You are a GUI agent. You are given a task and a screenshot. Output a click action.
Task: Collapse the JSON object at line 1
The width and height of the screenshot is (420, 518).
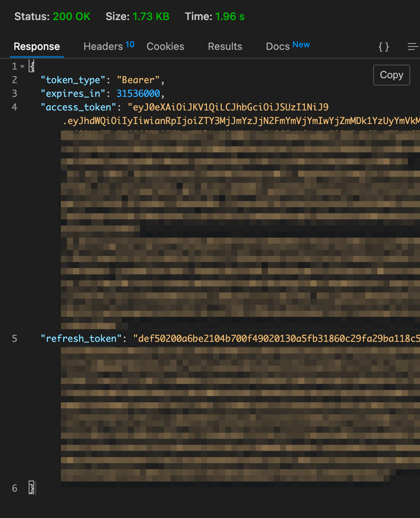pyautogui.click(x=22, y=67)
